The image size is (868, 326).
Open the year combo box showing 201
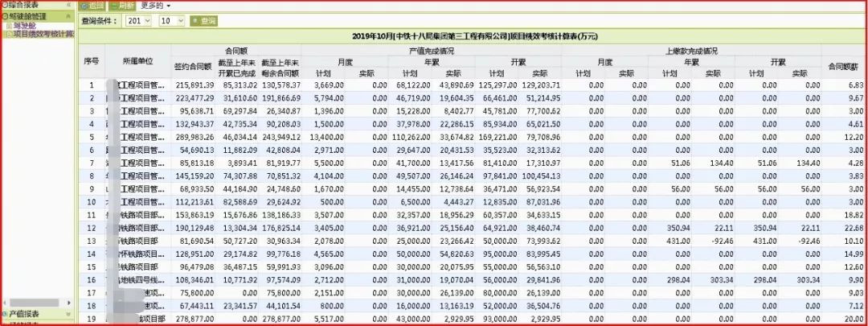(138, 20)
